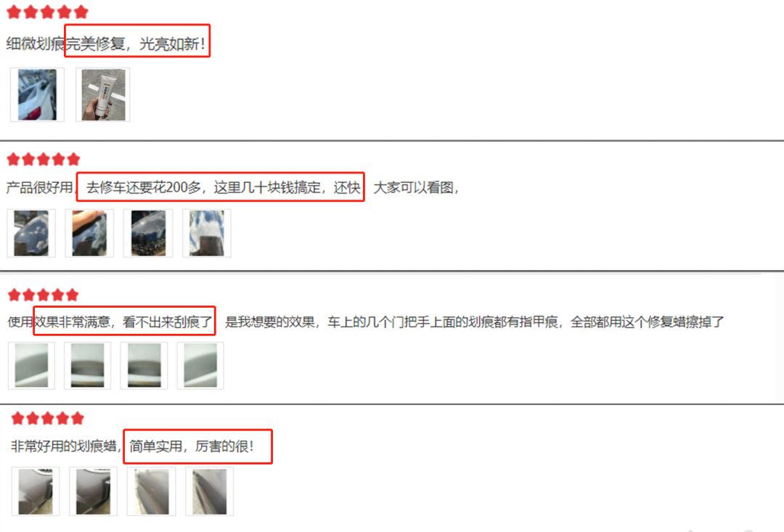View third thumbnail in fourth review
The image size is (784, 532).
[152, 491]
